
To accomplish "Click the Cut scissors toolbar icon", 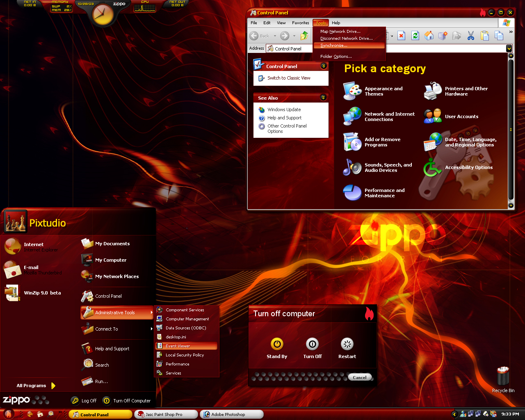I will (x=471, y=36).
